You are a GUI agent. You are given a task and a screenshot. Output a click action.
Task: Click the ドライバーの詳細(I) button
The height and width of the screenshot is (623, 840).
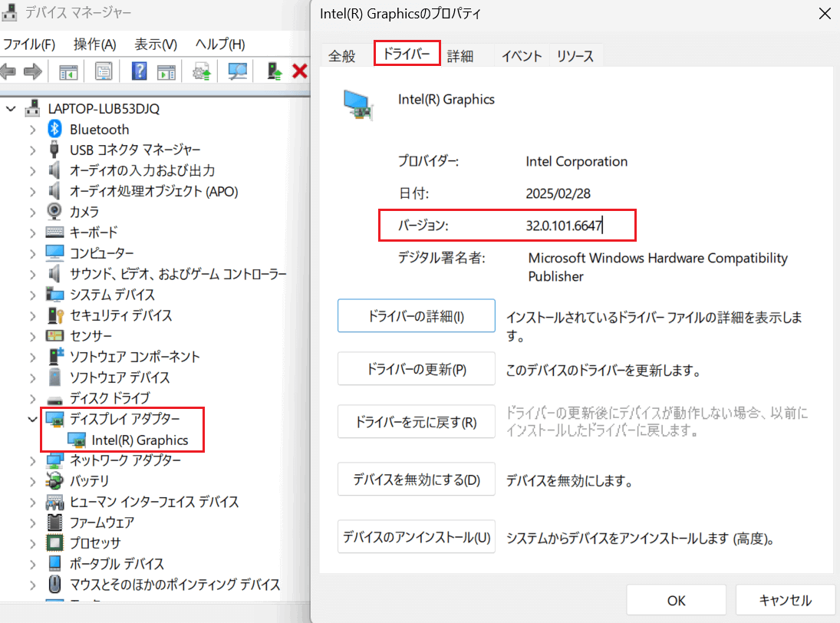click(x=417, y=316)
